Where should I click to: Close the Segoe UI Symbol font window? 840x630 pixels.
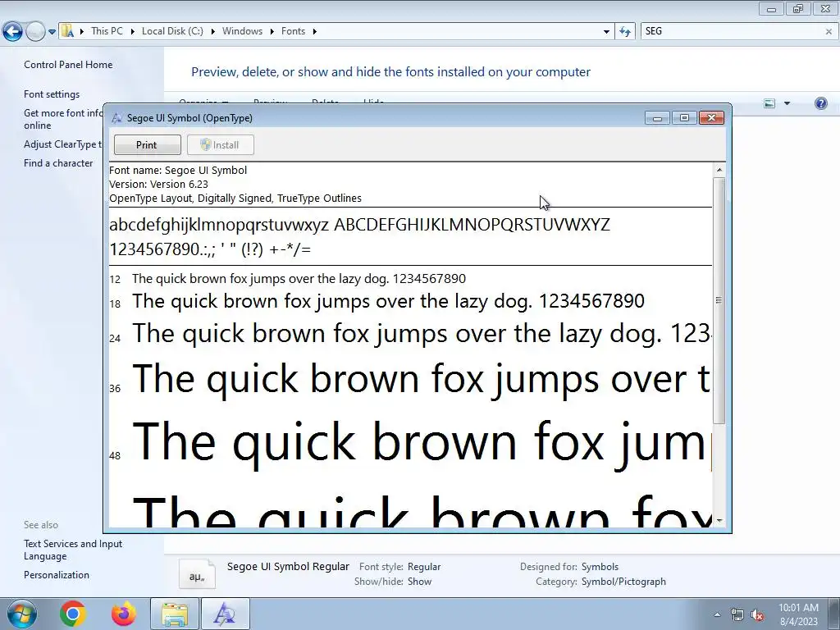711,118
